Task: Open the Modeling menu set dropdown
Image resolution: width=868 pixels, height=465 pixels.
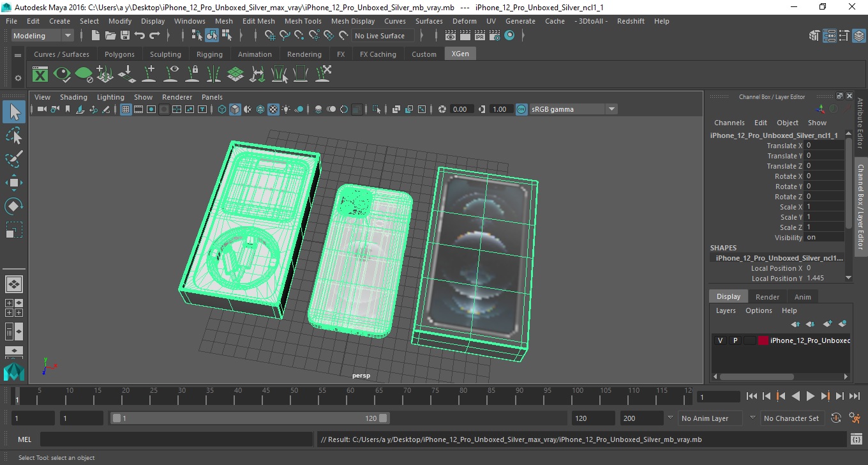Action: coord(42,36)
